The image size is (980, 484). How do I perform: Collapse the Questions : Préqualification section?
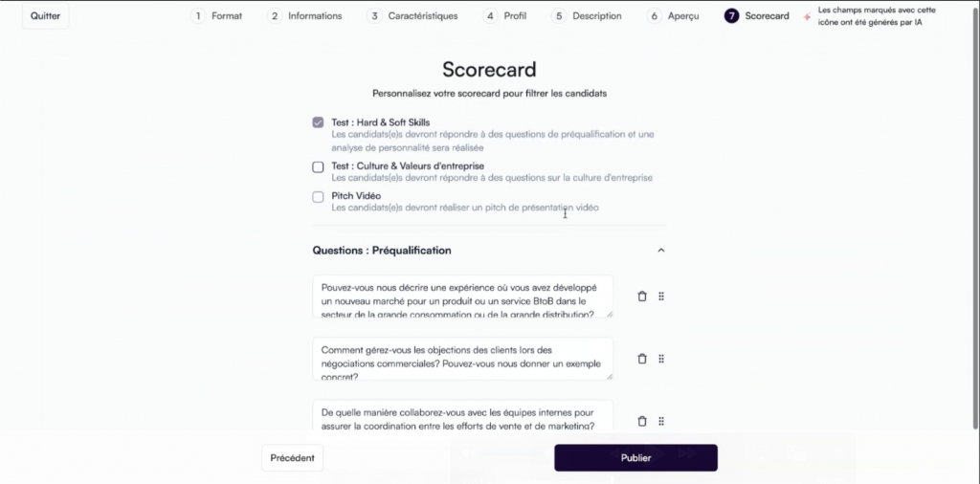[x=660, y=251]
